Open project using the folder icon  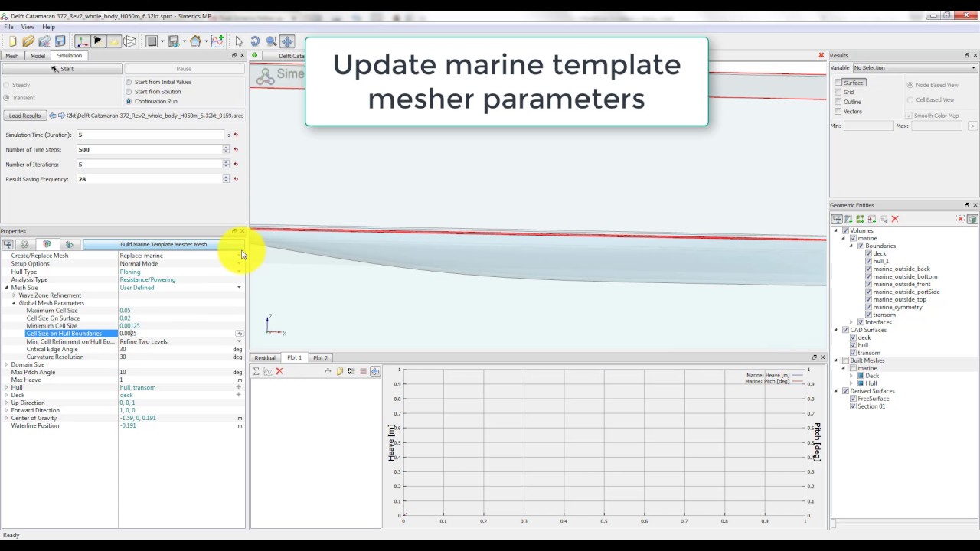28,41
